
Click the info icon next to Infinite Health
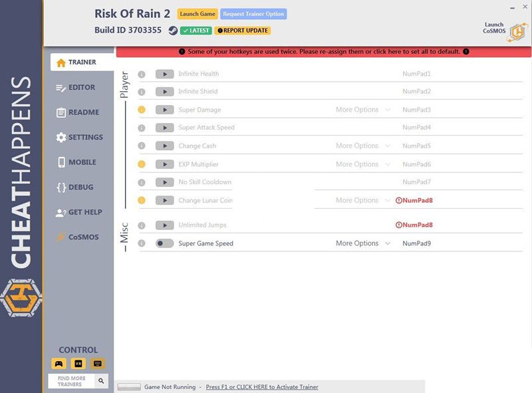pyautogui.click(x=142, y=74)
